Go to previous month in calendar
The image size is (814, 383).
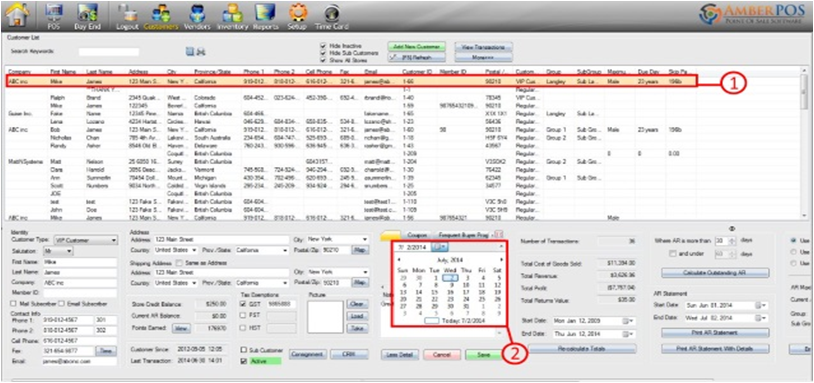399,259
